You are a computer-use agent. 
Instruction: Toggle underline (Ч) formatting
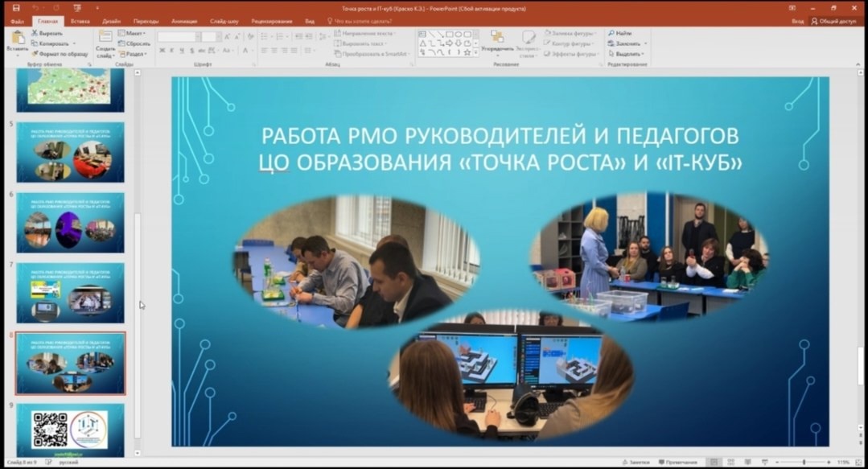pyautogui.click(x=182, y=51)
